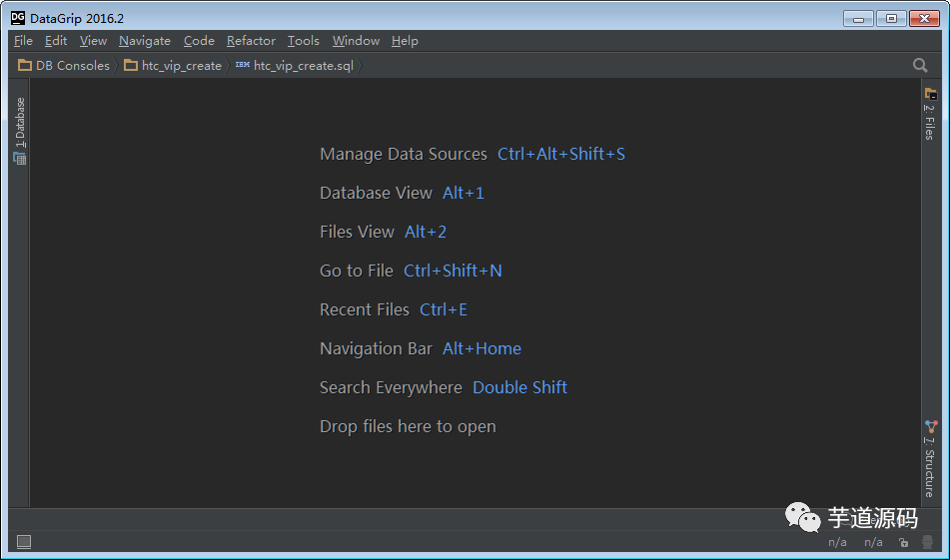Click the Search Everywhere magnifier icon
This screenshot has width=950, height=560.
tap(920, 65)
